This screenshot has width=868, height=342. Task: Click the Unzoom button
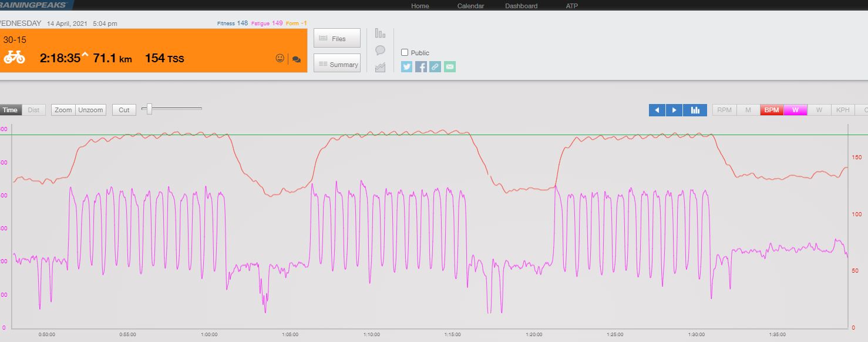pyautogui.click(x=90, y=110)
